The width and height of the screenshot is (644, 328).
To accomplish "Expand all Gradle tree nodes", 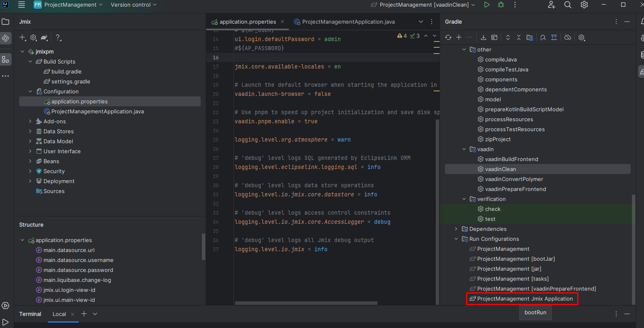I will click(508, 37).
